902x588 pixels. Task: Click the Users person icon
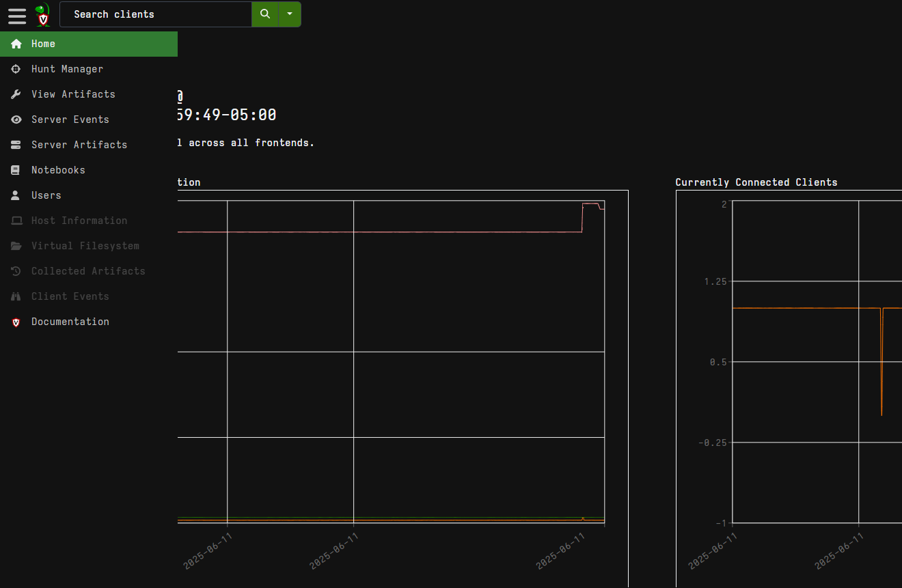point(16,195)
